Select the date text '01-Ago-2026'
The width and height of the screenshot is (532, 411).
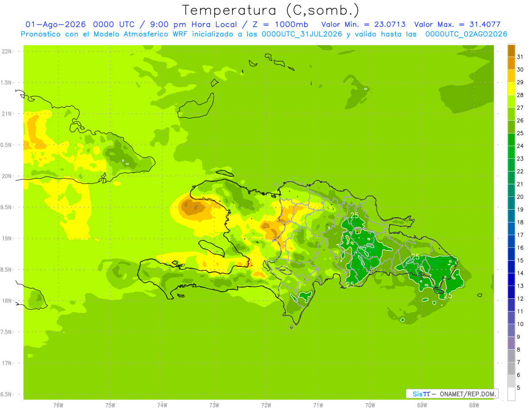(x=56, y=24)
